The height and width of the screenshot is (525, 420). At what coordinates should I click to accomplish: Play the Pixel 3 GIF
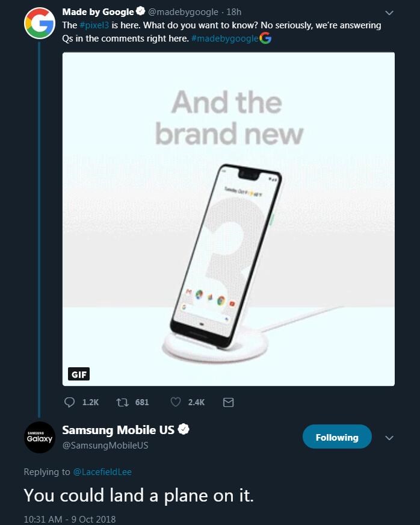click(229, 219)
